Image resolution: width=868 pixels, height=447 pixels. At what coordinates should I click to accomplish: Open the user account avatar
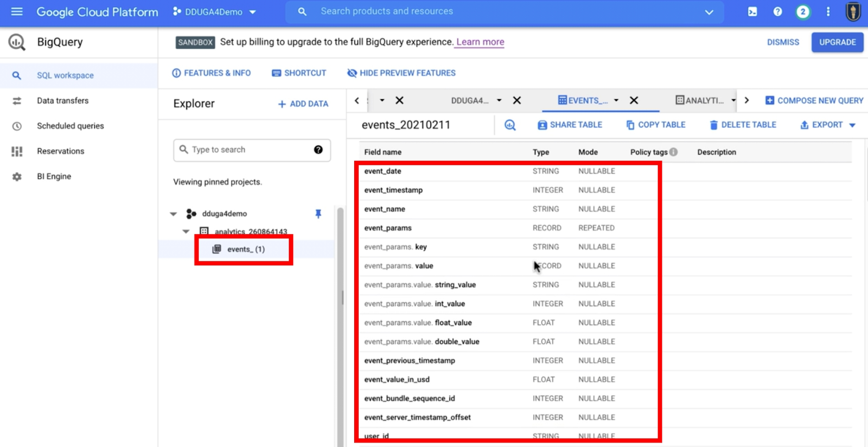click(853, 12)
